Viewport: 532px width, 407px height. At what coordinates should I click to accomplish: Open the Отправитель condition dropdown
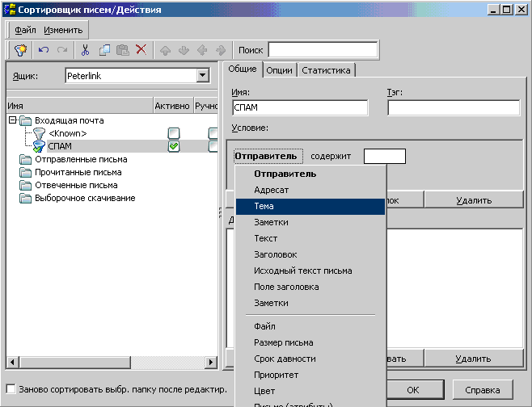[268, 156]
